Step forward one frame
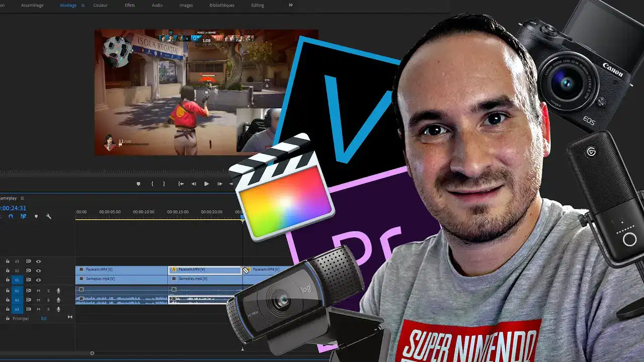Screen dimensions: 644x362 (220, 184)
